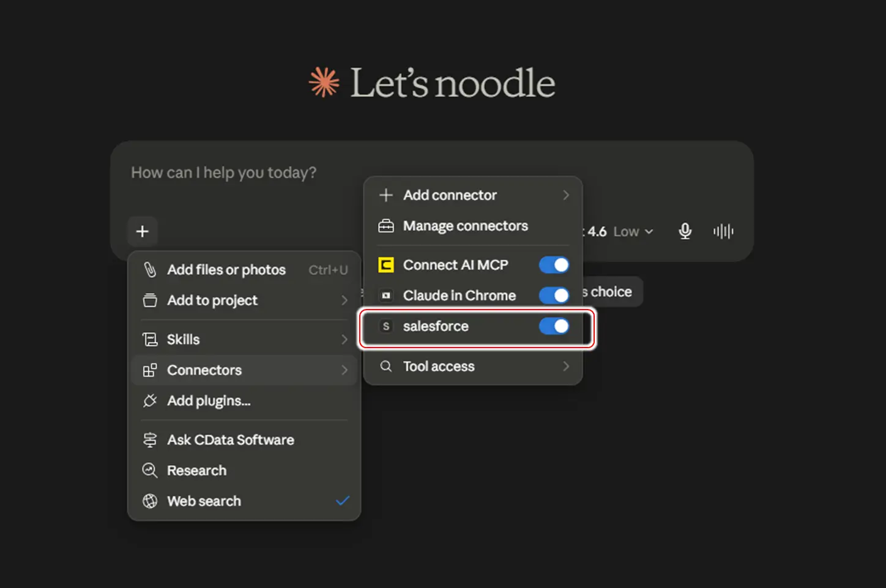Select the Web search menu item
Viewport: 886px width, 588px height.
tap(244, 501)
